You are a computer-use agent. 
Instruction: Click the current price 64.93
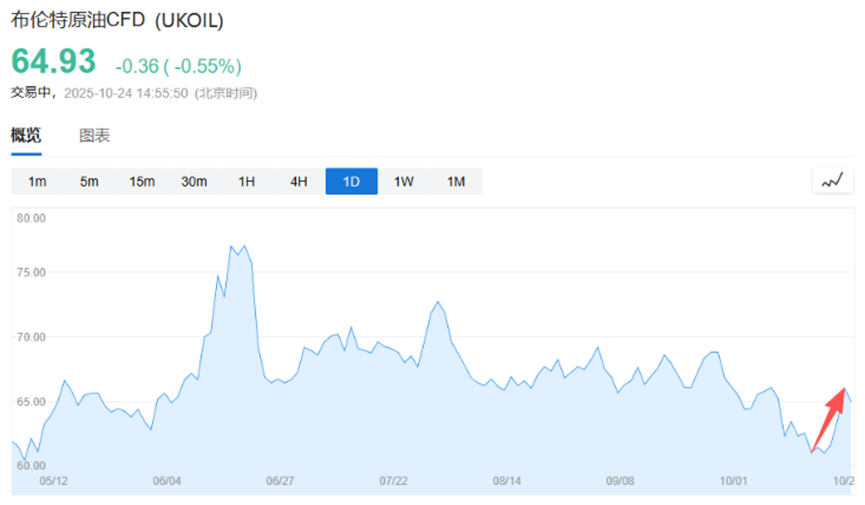pos(54,61)
